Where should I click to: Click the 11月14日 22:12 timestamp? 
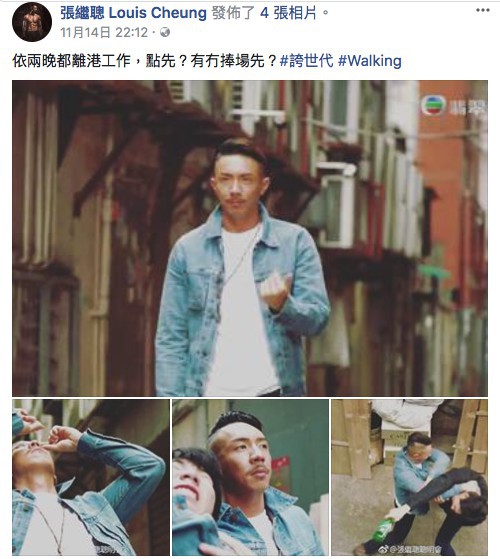104,33
